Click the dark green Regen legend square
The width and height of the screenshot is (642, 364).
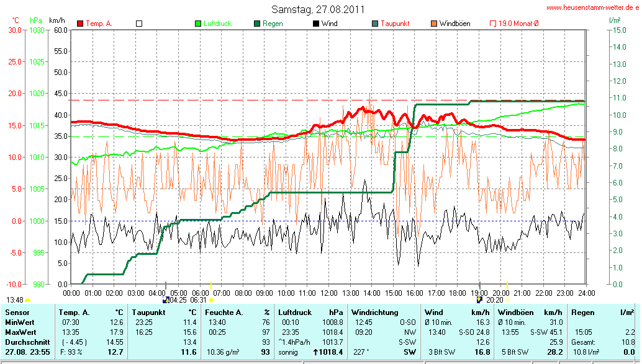click(257, 24)
